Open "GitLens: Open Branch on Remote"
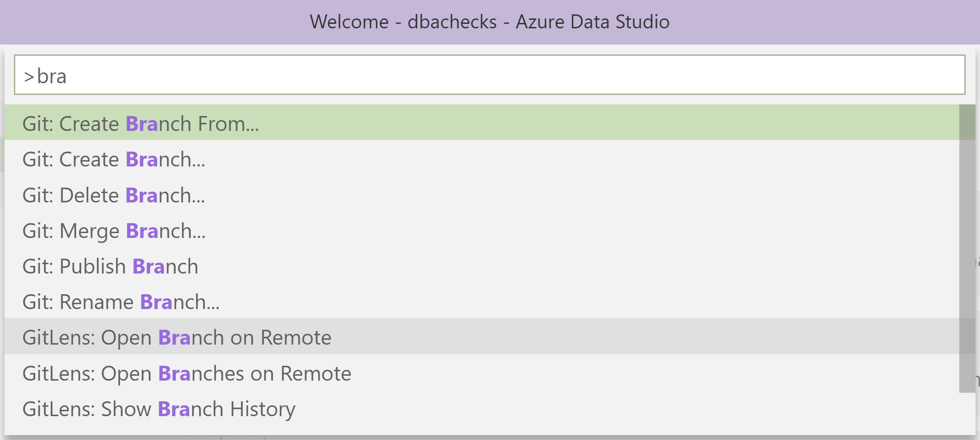This screenshot has width=980, height=440. (x=177, y=338)
